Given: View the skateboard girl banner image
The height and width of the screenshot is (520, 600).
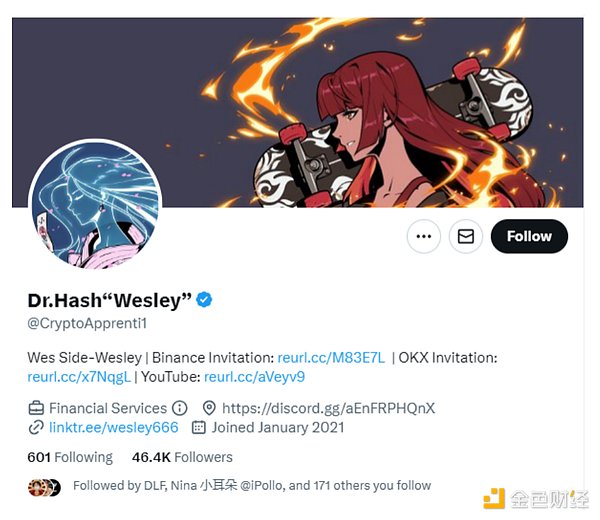Looking at the screenshot, I should point(298,112).
